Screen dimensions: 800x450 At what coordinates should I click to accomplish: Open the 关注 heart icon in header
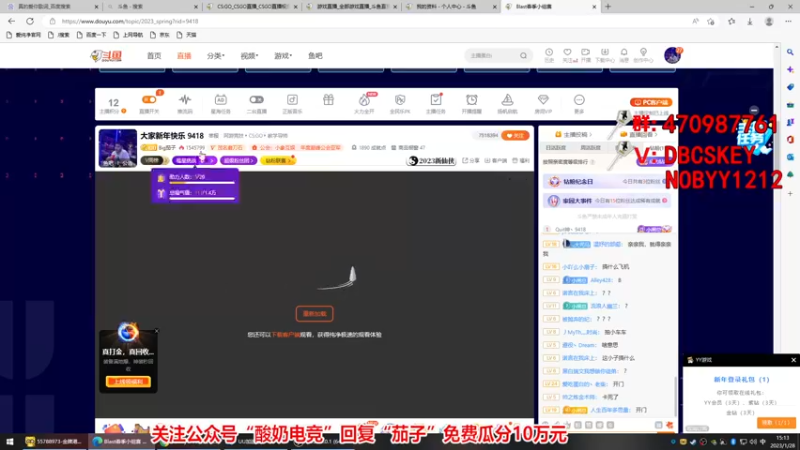(567, 55)
